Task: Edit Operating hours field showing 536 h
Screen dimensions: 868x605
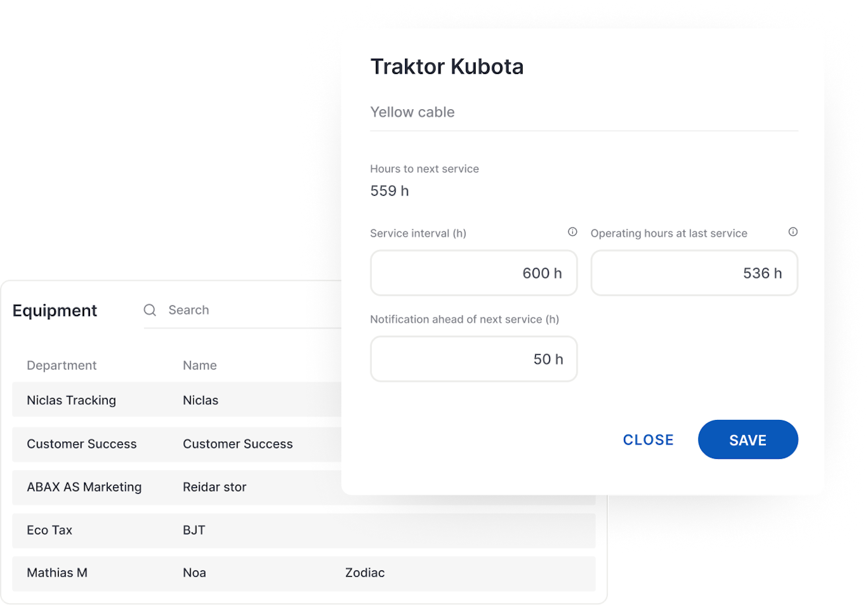Action: pyautogui.click(x=694, y=273)
